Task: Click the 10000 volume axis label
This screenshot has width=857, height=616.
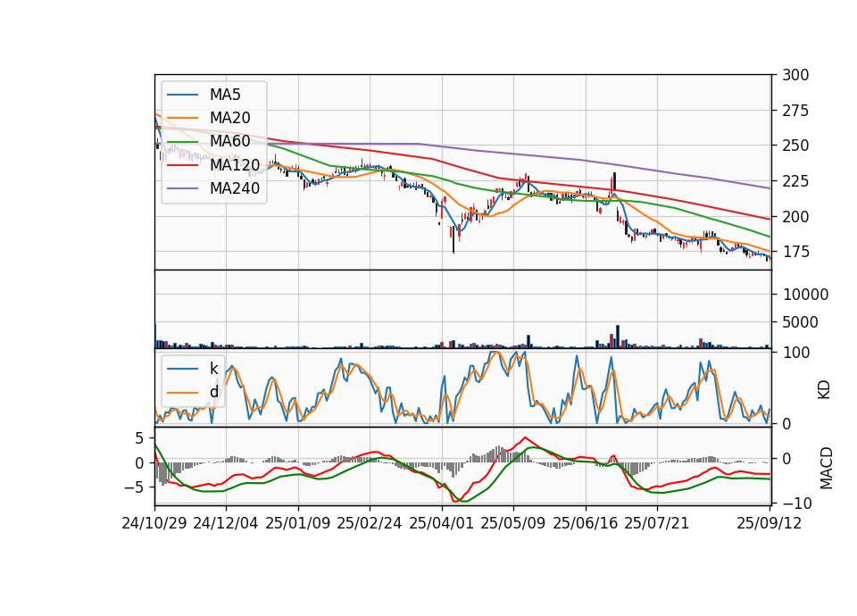Action: (805, 295)
